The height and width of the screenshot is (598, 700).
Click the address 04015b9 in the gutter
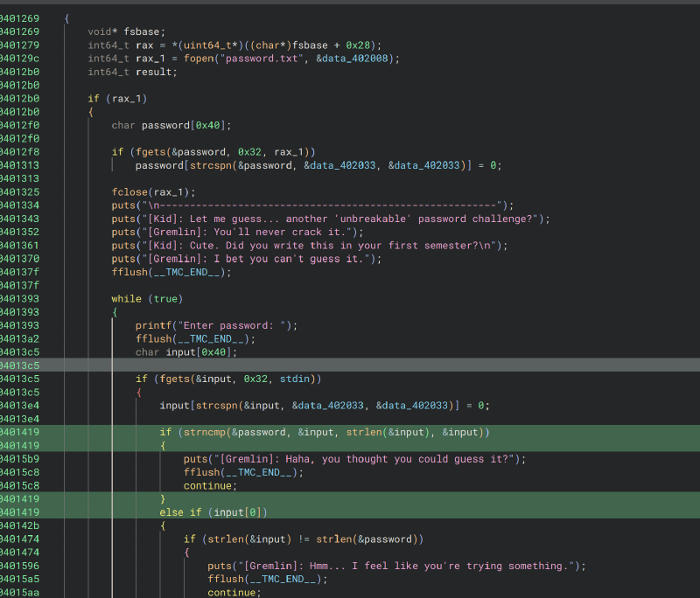pos(19,459)
